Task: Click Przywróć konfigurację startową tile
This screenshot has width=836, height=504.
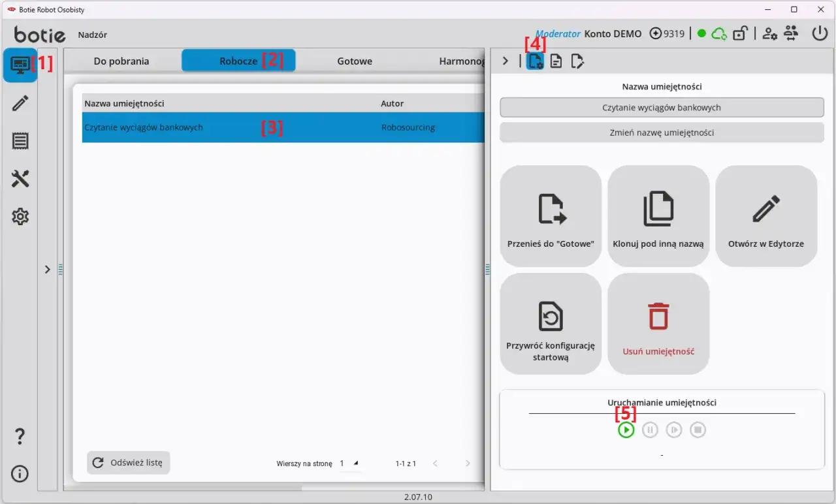Action: pyautogui.click(x=551, y=324)
